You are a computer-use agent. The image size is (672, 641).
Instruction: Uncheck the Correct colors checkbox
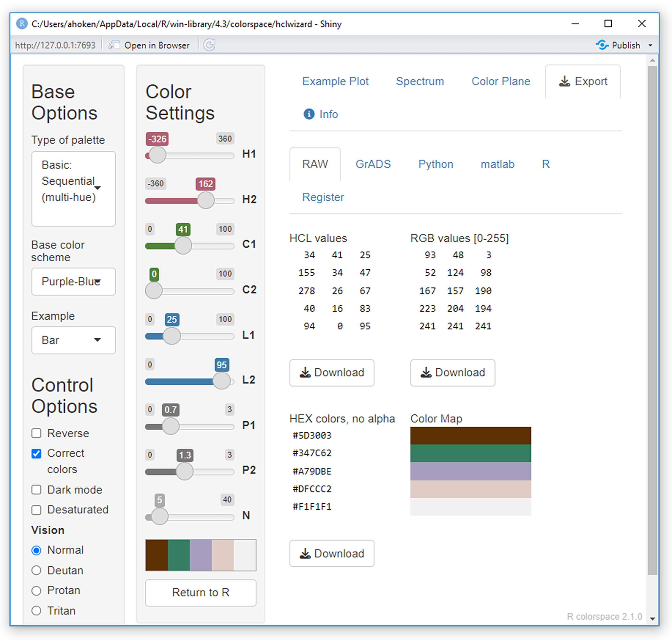[x=36, y=453]
